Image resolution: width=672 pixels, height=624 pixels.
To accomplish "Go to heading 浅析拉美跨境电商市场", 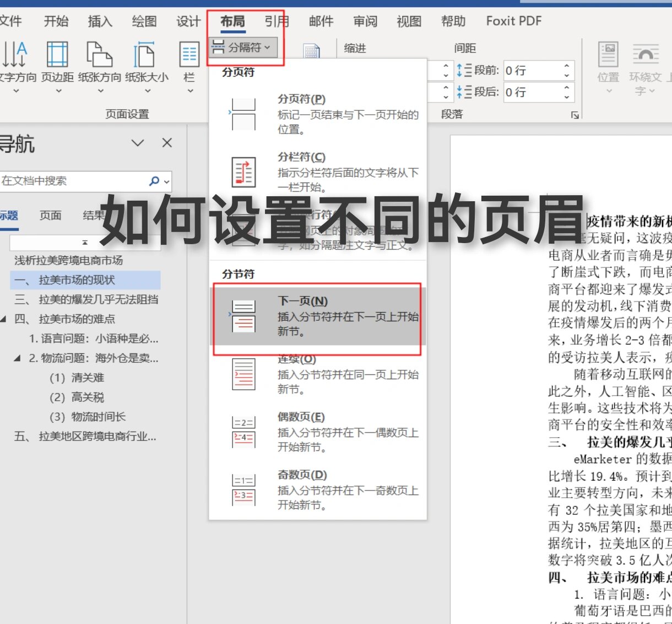I will pyautogui.click(x=69, y=260).
